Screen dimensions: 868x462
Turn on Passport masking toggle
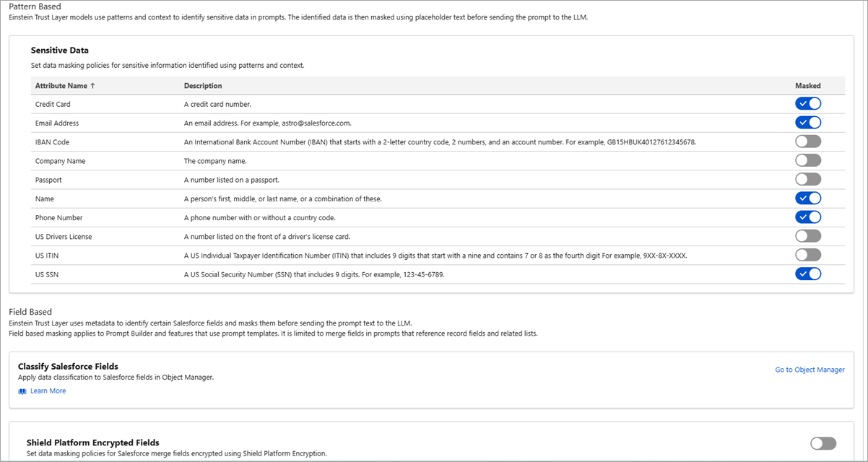pos(808,179)
